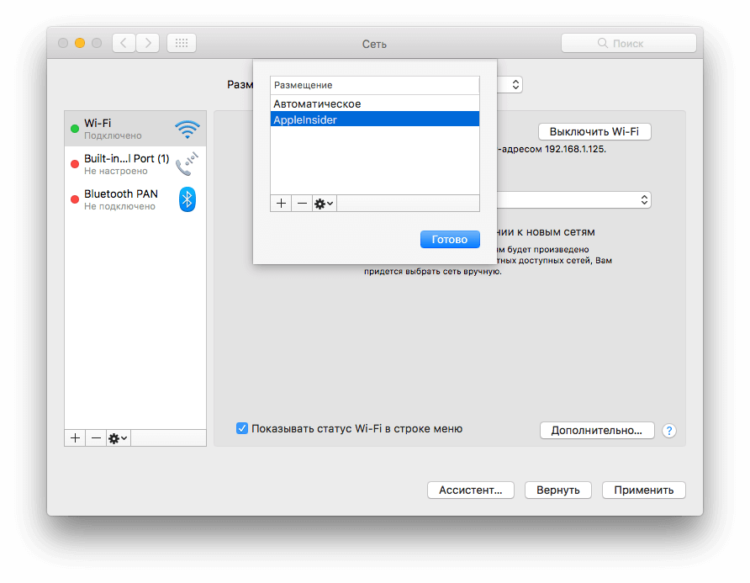Open the Размещение location popup menu
Viewport: 750px width, 583px height.
510,85
